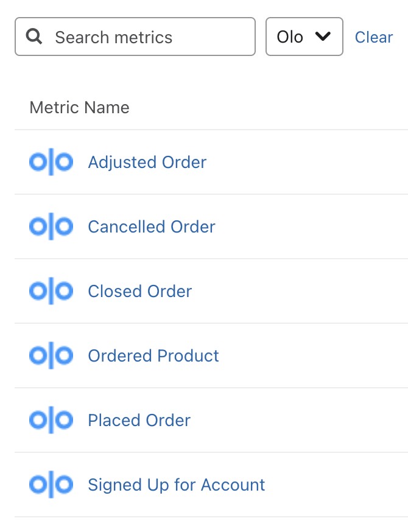Open the Cancelled Order metric

click(151, 226)
